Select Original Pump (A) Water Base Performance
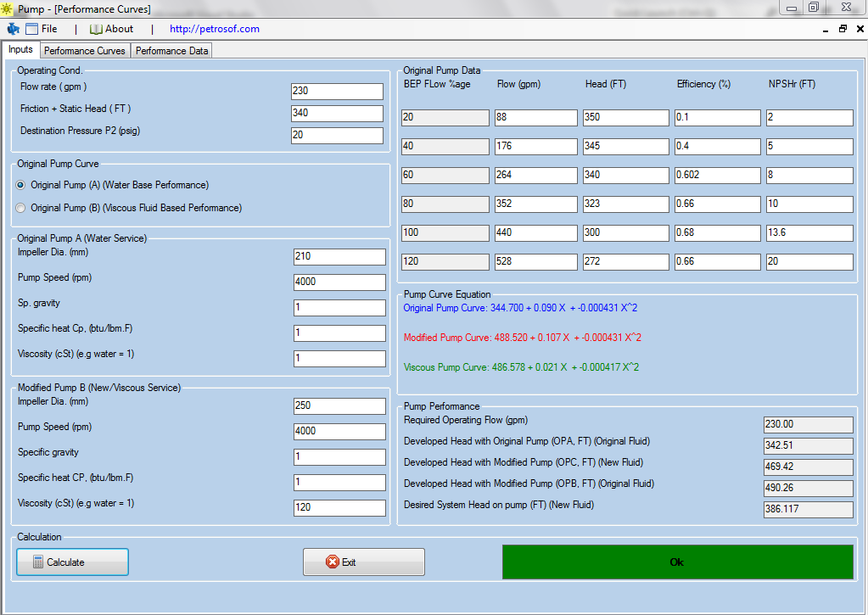The image size is (868, 615). tap(21, 185)
